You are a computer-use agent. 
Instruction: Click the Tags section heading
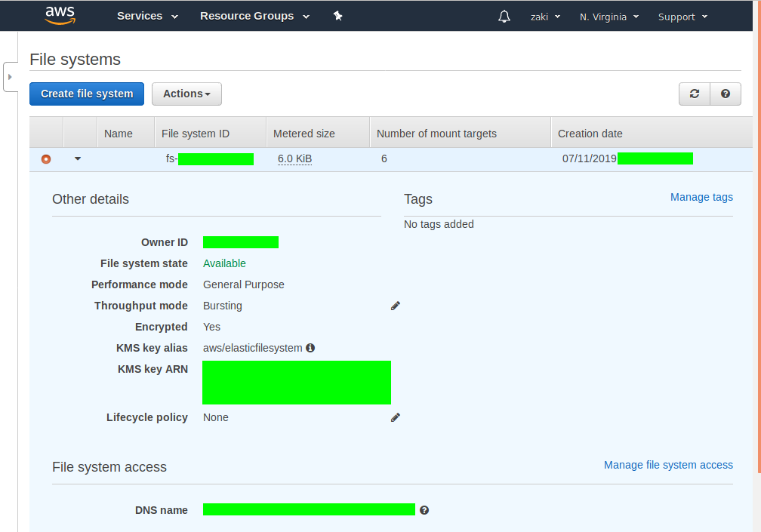418,198
